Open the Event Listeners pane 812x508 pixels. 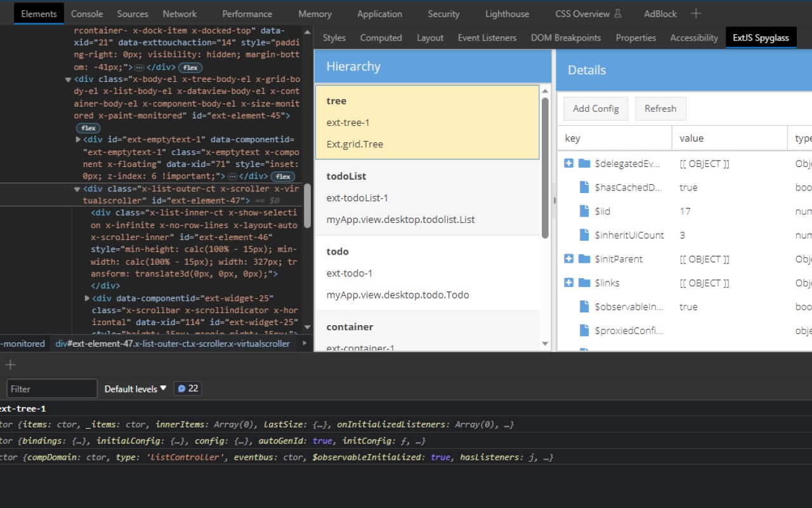pos(487,37)
